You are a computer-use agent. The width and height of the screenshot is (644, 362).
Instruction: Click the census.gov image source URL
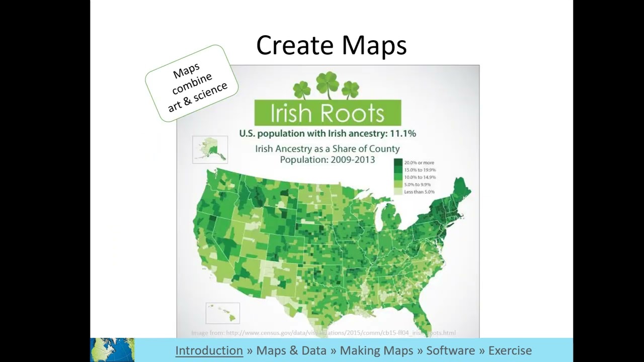[x=341, y=333]
